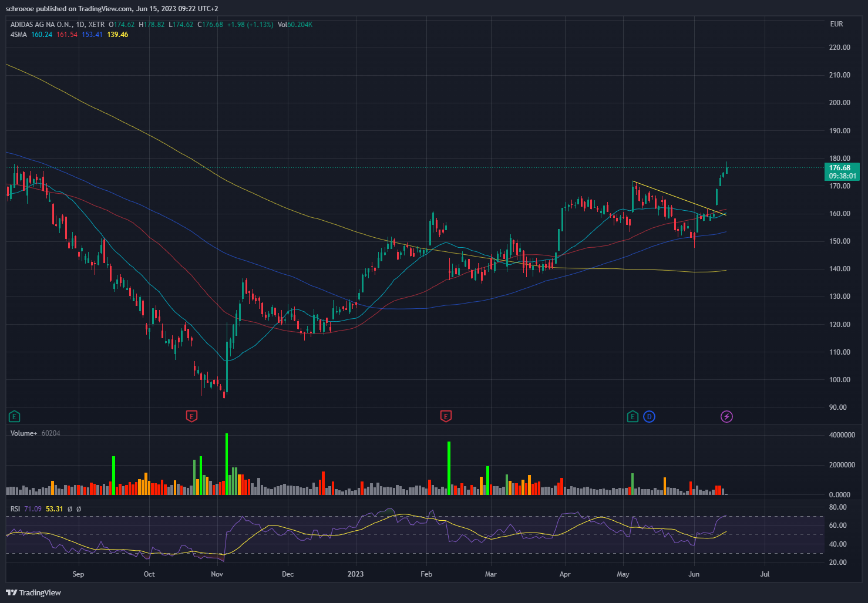Click the green earnings marker in May
This screenshot has height=603, width=868.
click(x=633, y=417)
